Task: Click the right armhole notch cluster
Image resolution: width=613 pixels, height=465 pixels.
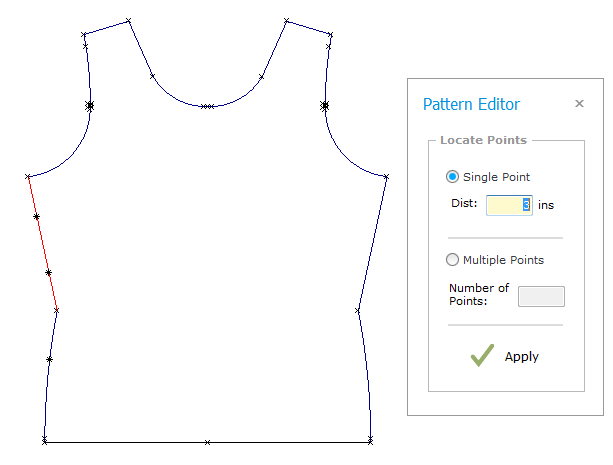Action: 325,106
